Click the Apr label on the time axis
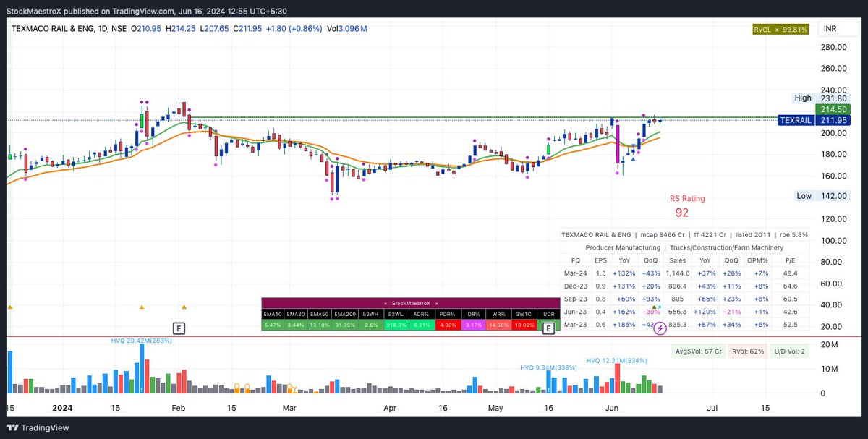This screenshot has height=439, width=868. 390,409
